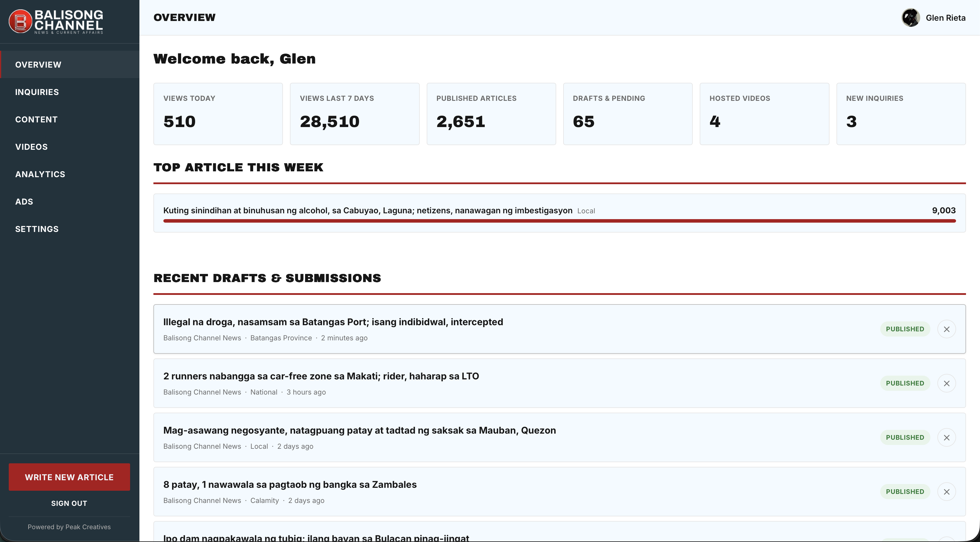
Task: Open the Ipo dam nagpakawala ng tubig article
Action: [316, 537]
